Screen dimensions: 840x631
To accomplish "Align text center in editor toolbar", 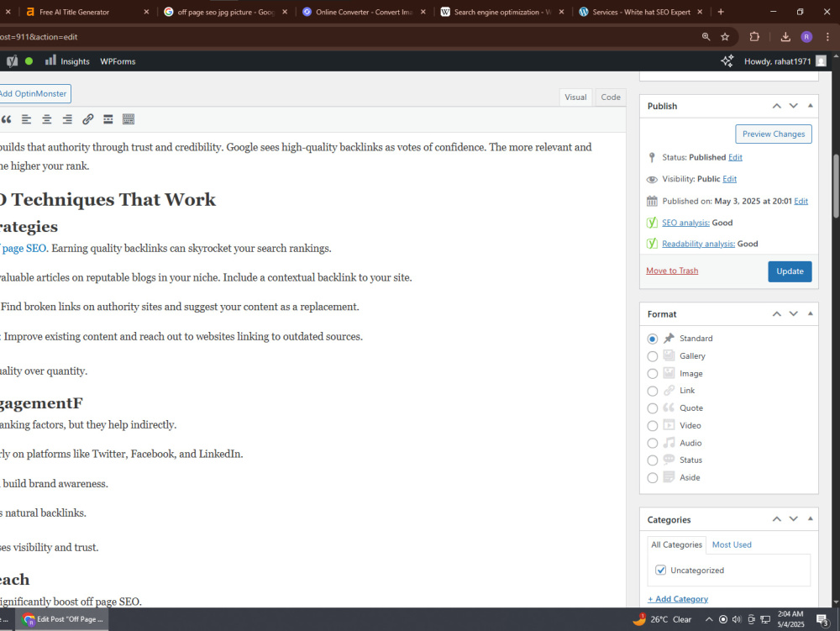I will [x=46, y=119].
